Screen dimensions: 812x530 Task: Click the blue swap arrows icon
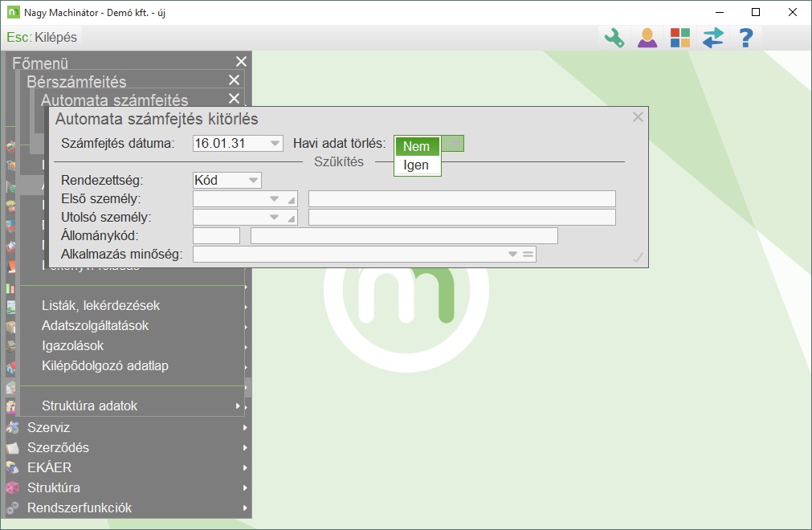713,38
